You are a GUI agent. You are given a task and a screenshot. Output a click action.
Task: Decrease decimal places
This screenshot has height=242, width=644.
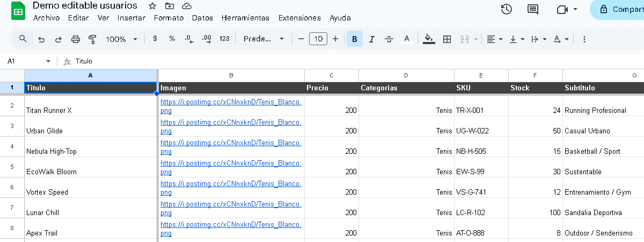[x=189, y=39]
